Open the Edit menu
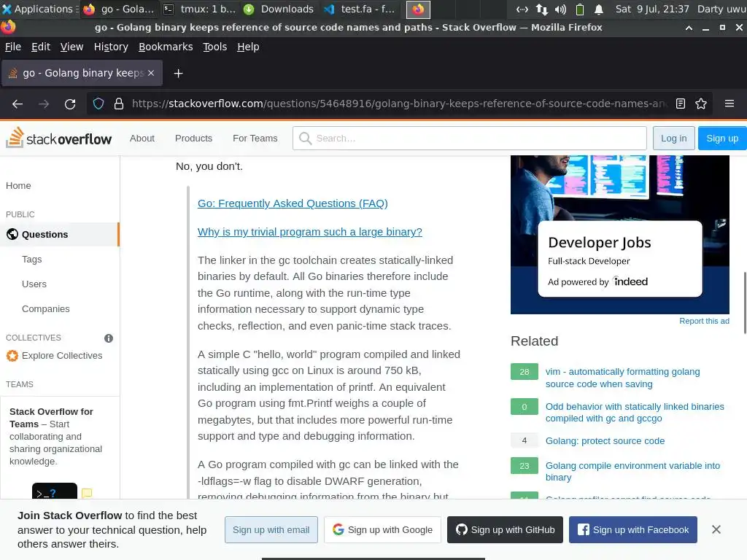Image resolution: width=747 pixels, height=560 pixels. (x=41, y=47)
